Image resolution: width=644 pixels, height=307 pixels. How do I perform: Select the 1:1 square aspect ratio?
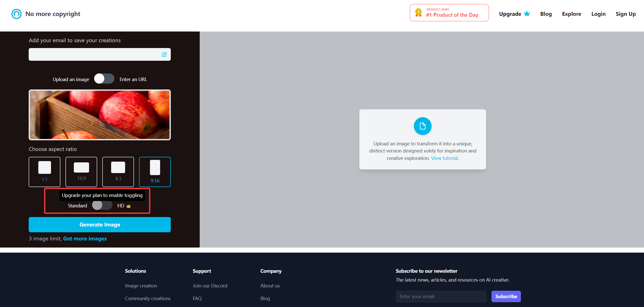(x=44, y=172)
